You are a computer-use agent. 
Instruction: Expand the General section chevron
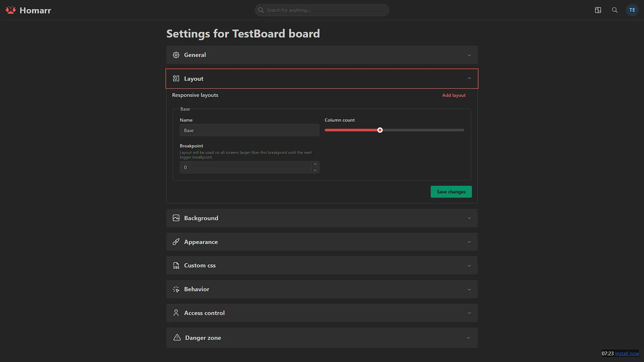click(x=469, y=55)
